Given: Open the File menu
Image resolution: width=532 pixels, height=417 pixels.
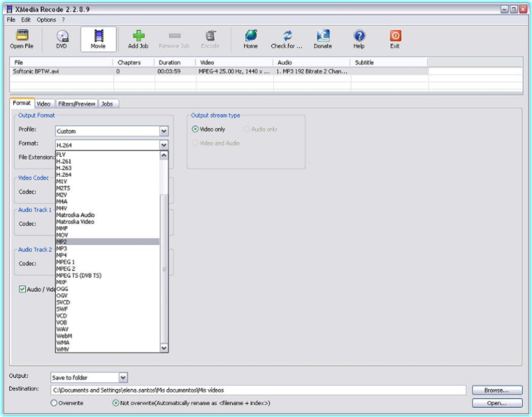Looking at the screenshot, I should coord(11,20).
